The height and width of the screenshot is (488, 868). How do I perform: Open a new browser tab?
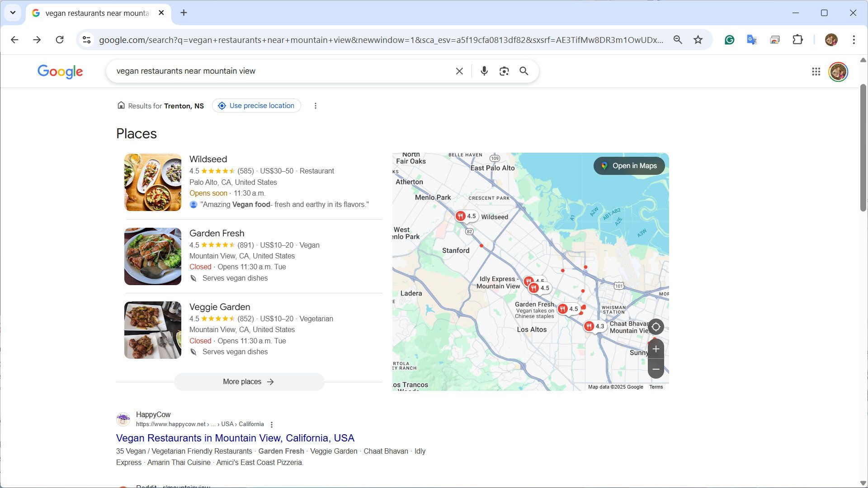pos(184,13)
